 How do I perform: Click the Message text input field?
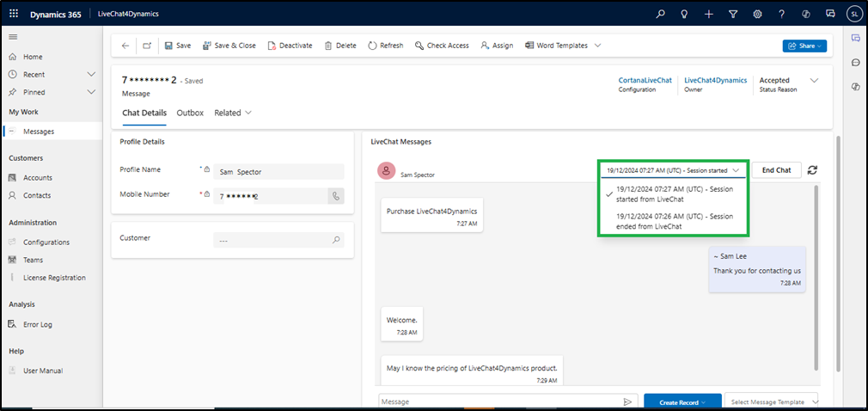click(498, 402)
